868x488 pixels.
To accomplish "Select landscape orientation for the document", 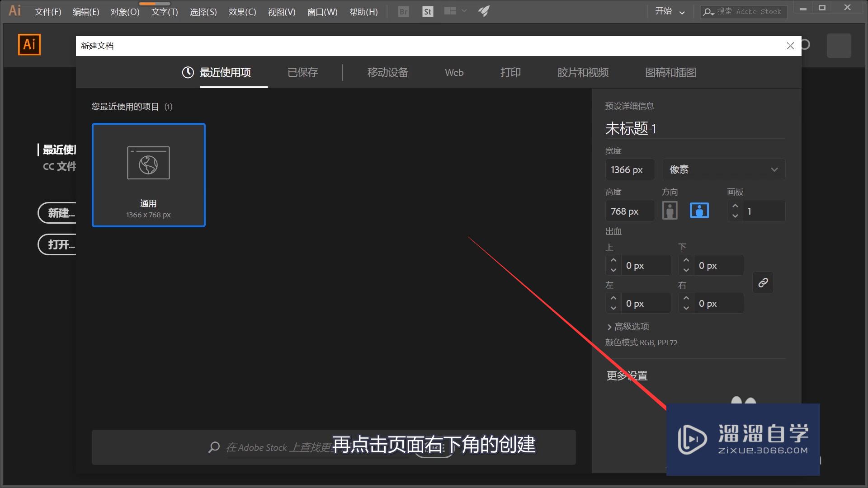I will tap(699, 210).
